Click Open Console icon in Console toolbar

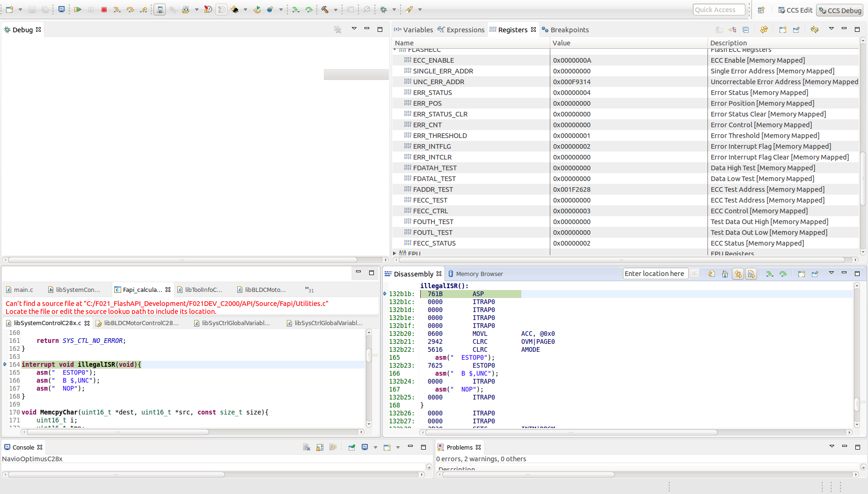[387, 447]
